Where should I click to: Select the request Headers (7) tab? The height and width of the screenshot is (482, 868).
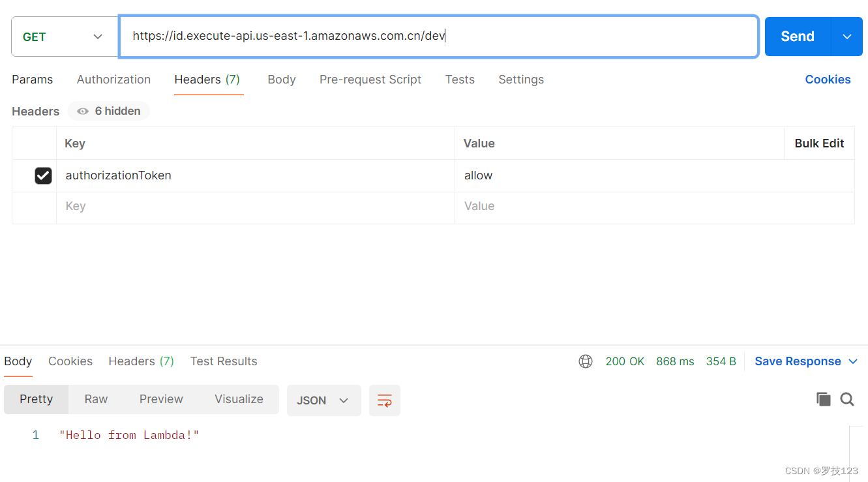pyautogui.click(x=207, y=80)
